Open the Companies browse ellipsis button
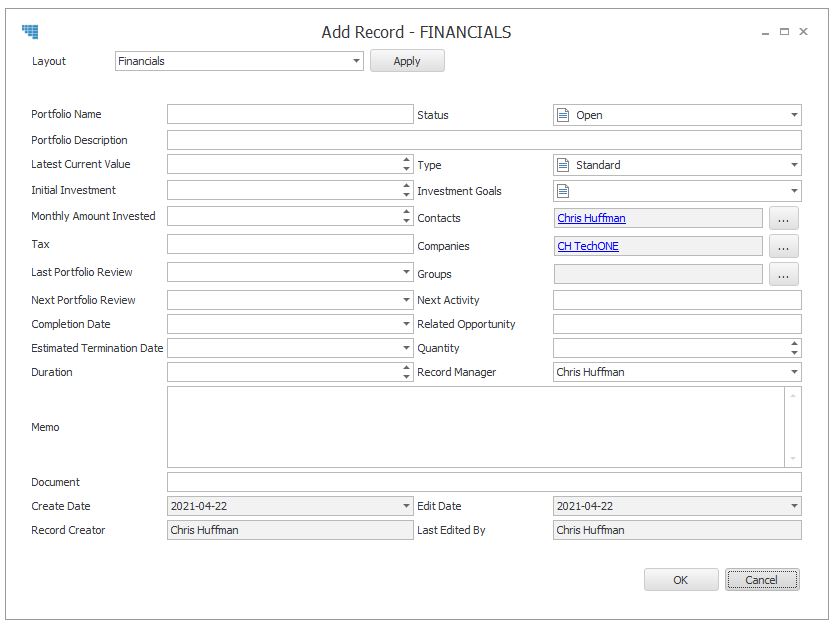The height and width of the screenshot is (630, 837). (x=783, y=246)
